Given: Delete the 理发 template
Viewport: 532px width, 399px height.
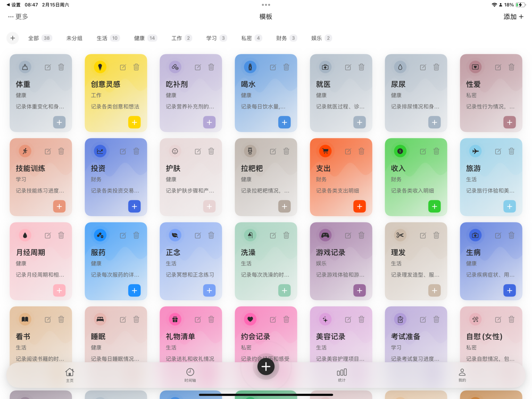Looking at the screenshot, I should click(x=436, y=235).
